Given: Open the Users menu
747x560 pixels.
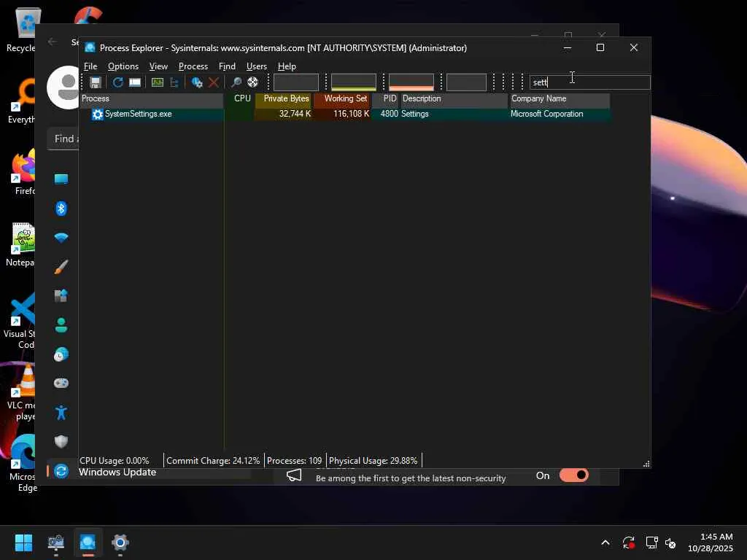Looking at the screenshot, I should (x=256, y=66).
